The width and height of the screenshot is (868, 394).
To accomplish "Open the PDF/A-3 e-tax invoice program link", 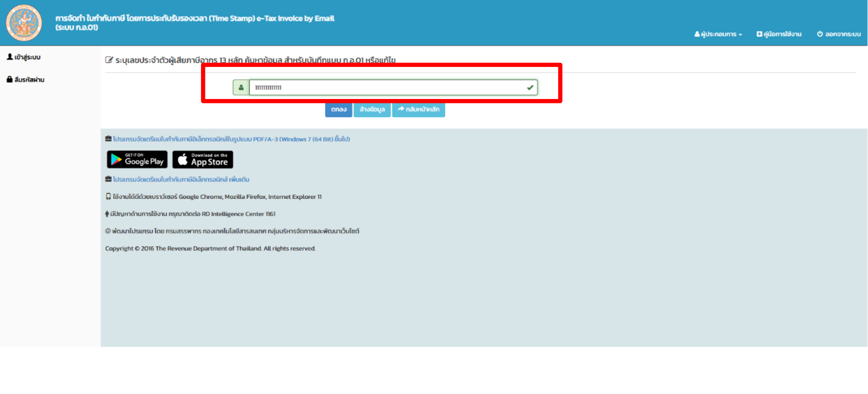I will pos(231,139).
